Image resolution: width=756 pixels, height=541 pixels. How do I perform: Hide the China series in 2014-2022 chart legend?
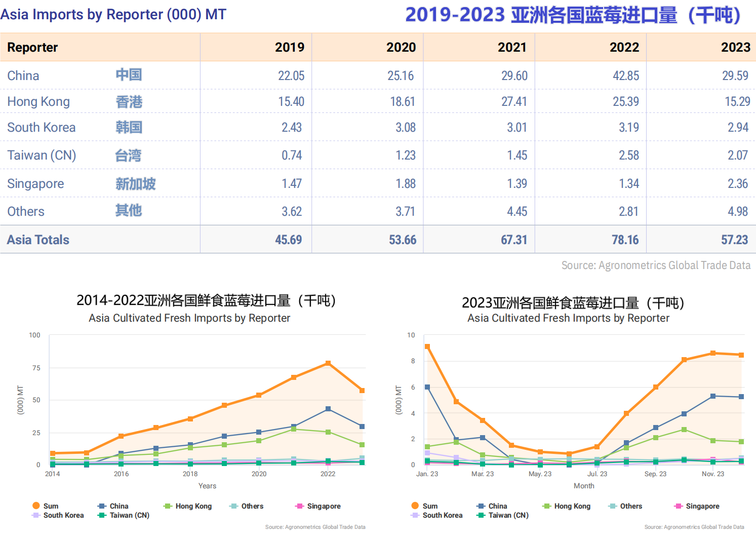pyautogui.click(x=119, y=506)
